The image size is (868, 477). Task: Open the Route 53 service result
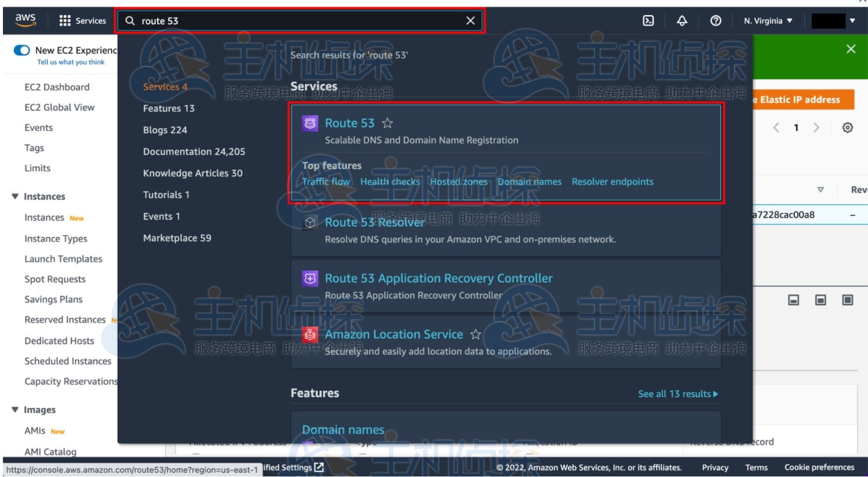pos(349,123)
